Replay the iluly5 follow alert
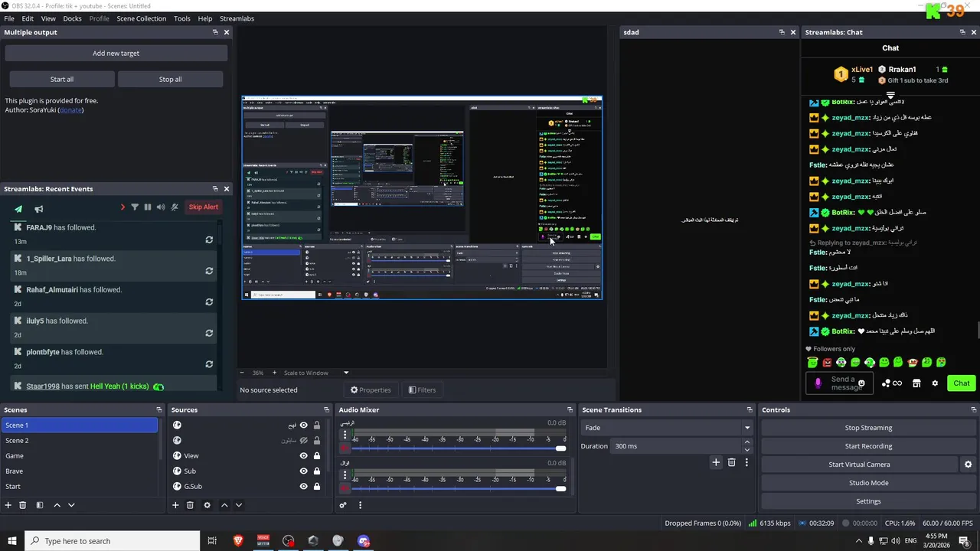Image resolution: width=980 pixels, height=551 pixels. 209,333
